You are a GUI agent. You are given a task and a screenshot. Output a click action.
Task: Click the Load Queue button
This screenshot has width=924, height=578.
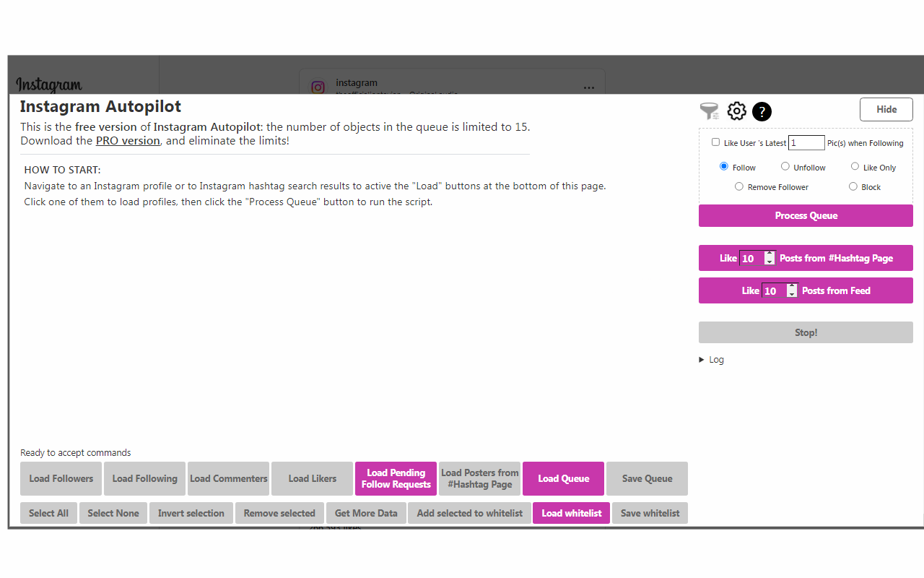(563, 478)
